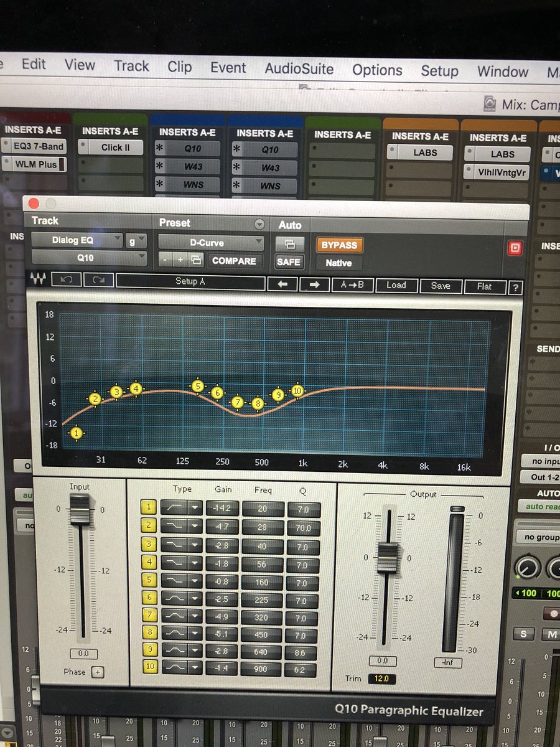Screen dimensions: 560x747
Task: Click the band 1 filter type shape icon
Action: [174, 507]
